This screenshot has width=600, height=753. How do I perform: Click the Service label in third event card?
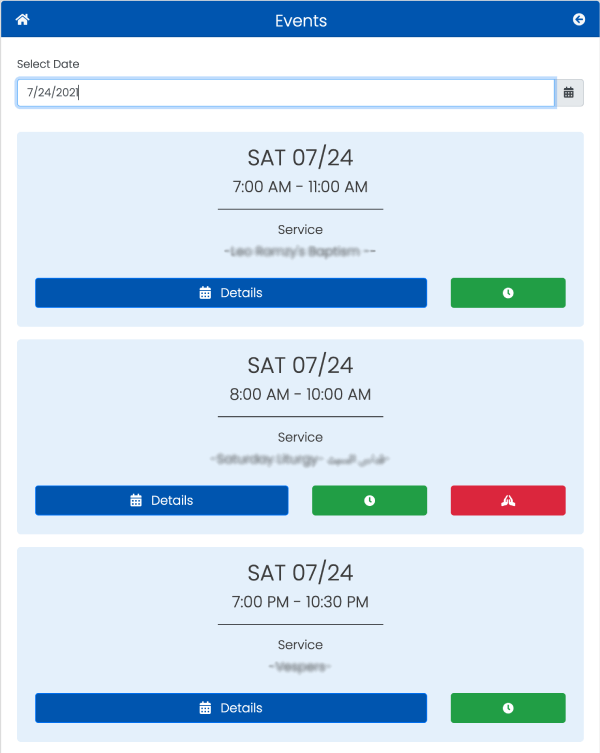[x=300, y=644]
